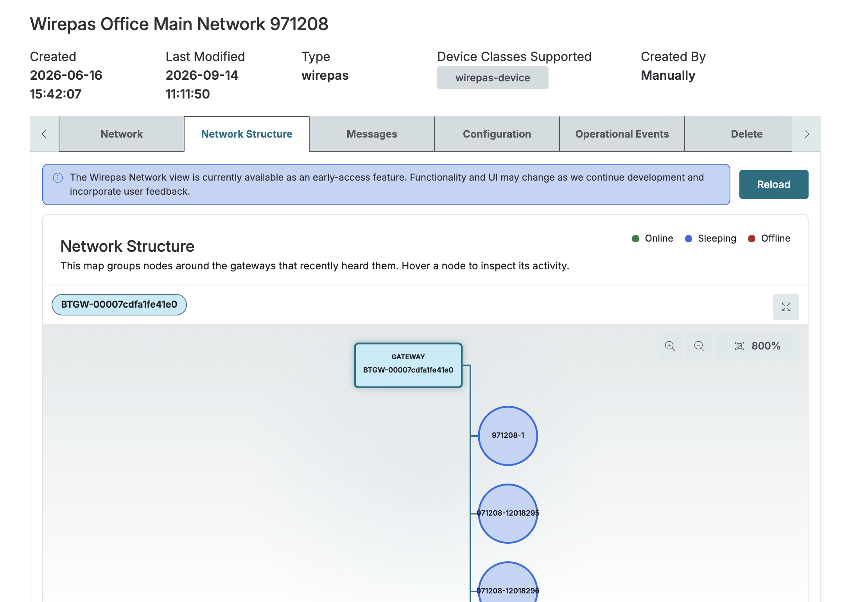Click the Created By value Manually
The height and width of the screenshot is (602, 868).
(x=668, y=75)
